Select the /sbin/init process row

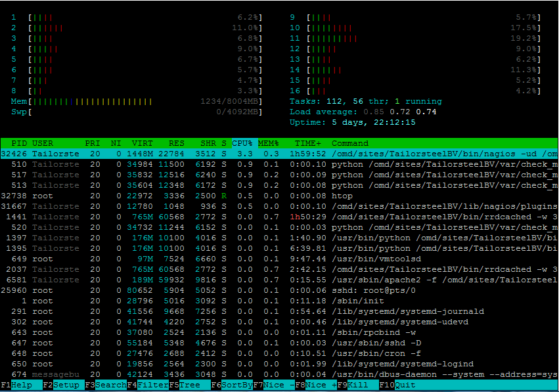(x=279, y=301)
